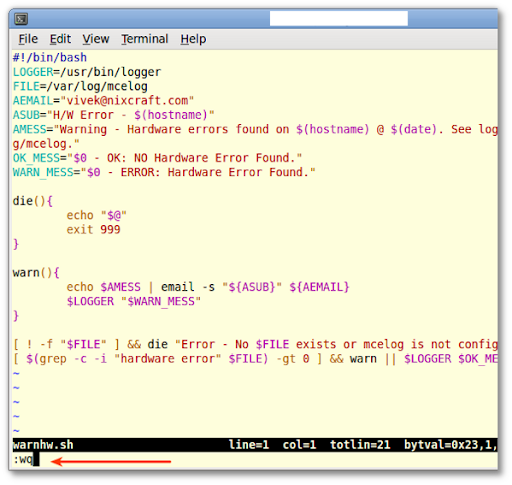Click the ASUB "H/W Error" line

[114, 115]
